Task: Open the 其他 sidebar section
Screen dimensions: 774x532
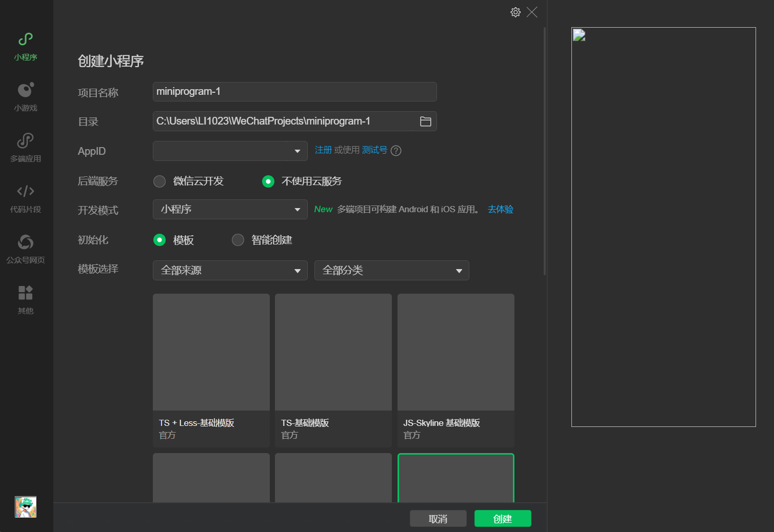Action: [26, 300]
